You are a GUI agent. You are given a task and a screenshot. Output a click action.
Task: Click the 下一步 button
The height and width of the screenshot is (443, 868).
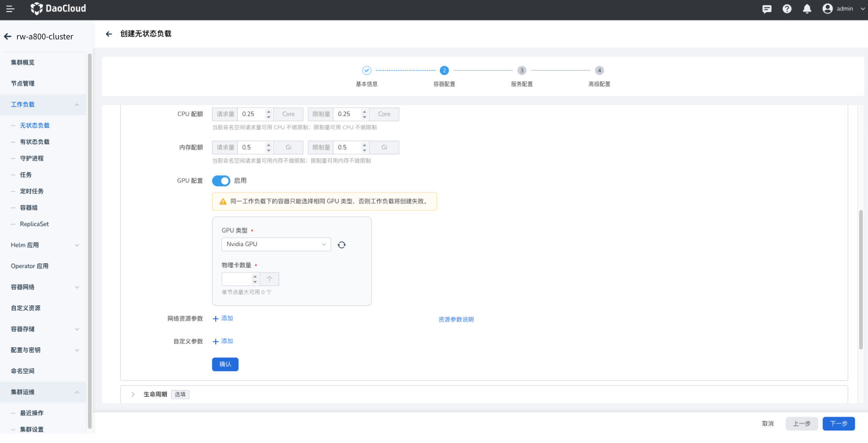[838, 424]
